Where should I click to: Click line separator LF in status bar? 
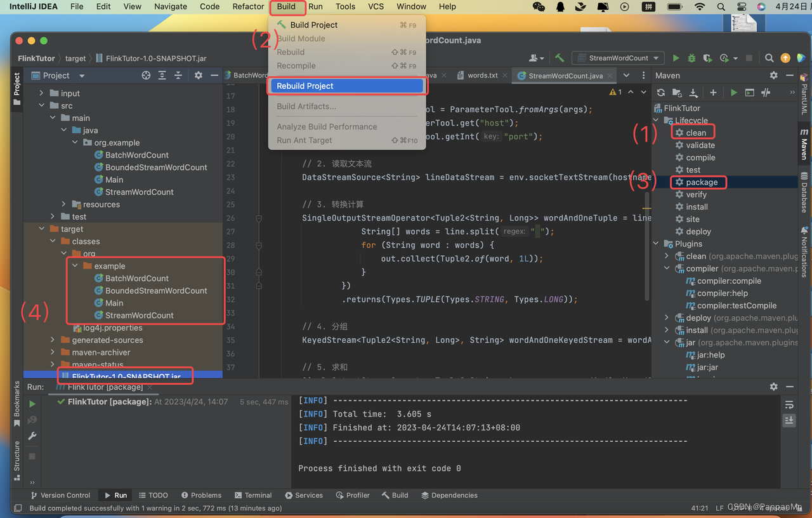(719, 508)
